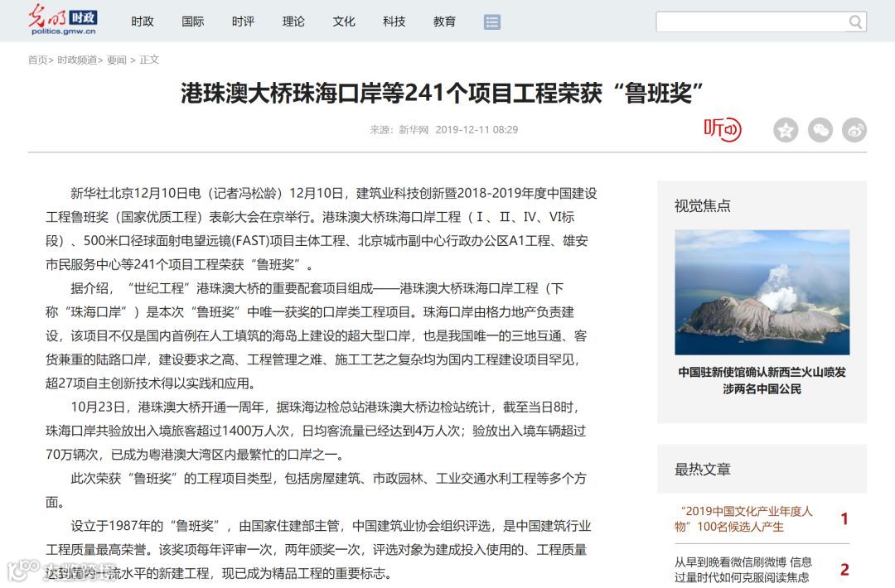895x588 pixels.
Task: Open the more channels list icon
Action: click(492, 22)
